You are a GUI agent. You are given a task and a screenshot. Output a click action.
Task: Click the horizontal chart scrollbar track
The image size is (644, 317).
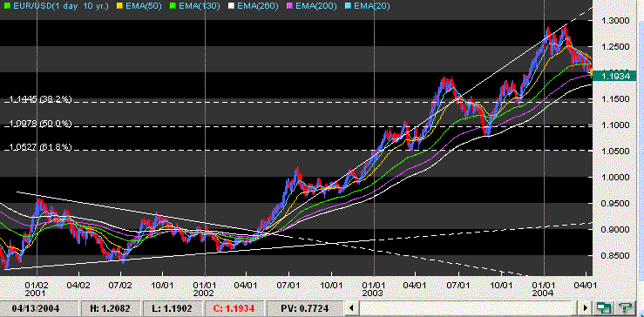[x=468, y=307]
